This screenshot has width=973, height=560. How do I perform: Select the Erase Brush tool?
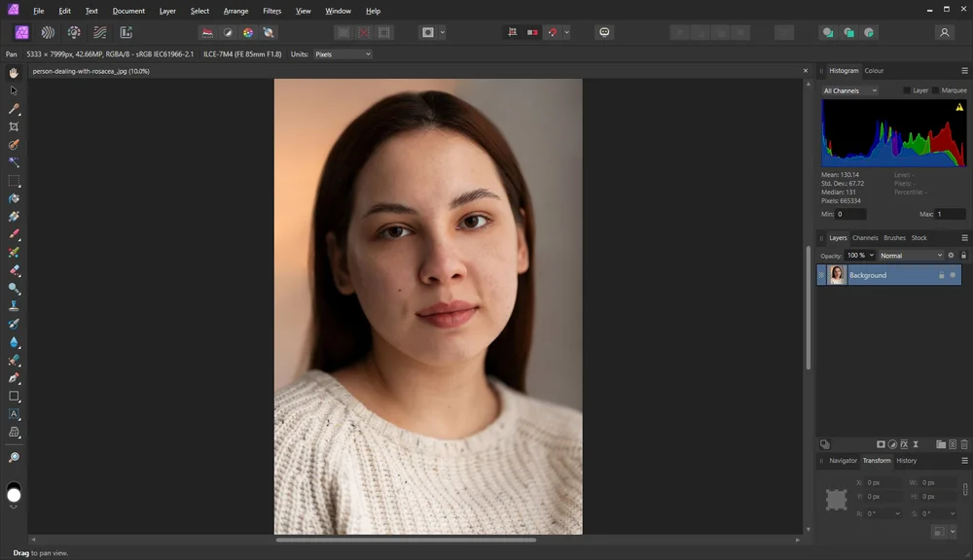click(x=14, y=270)
